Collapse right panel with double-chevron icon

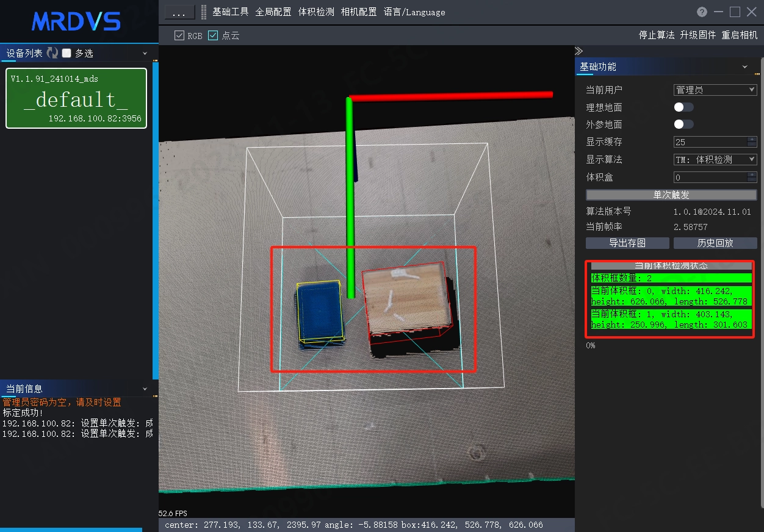point(579,51)
